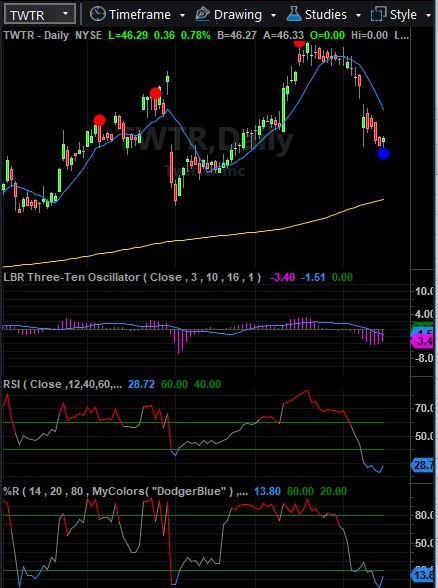Open the Studies menu
The width and height of the screenshot is (438, 588).
coord(326,15)
